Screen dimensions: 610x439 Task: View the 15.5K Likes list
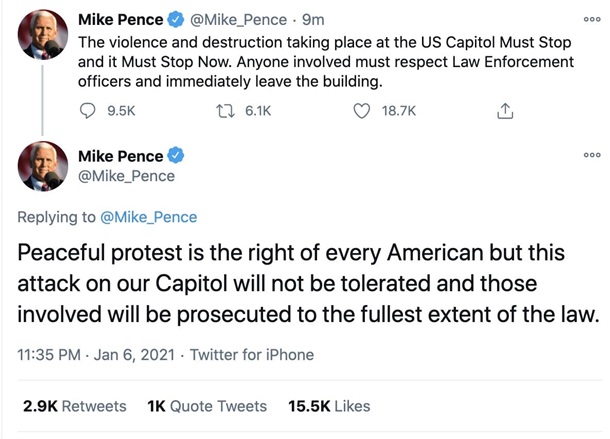(328, 405)
